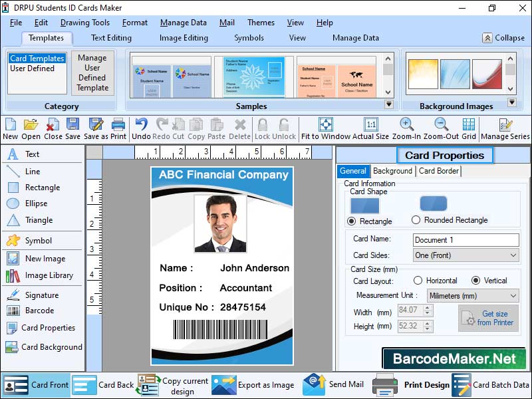This screenshot has width=532, height=399.
Task: Click the Fit to Window icon
Action: [x=326, y=129]
